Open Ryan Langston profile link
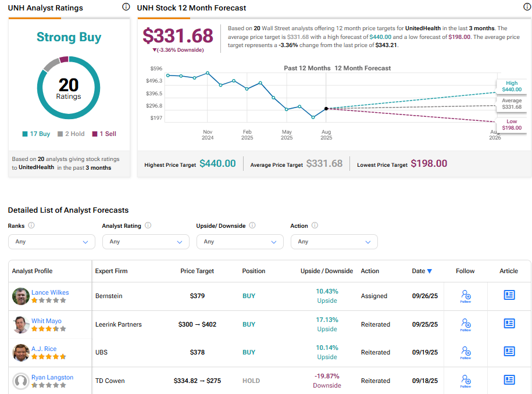 click(x=52, y=377)
